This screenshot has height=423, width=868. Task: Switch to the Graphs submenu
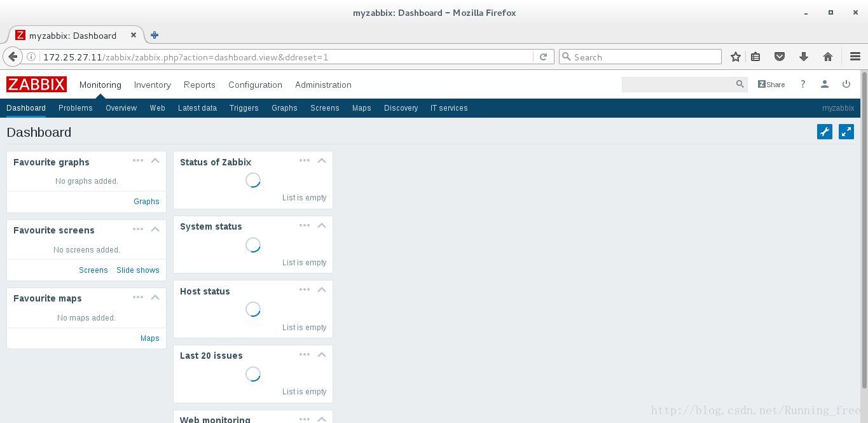coord(284,108)
